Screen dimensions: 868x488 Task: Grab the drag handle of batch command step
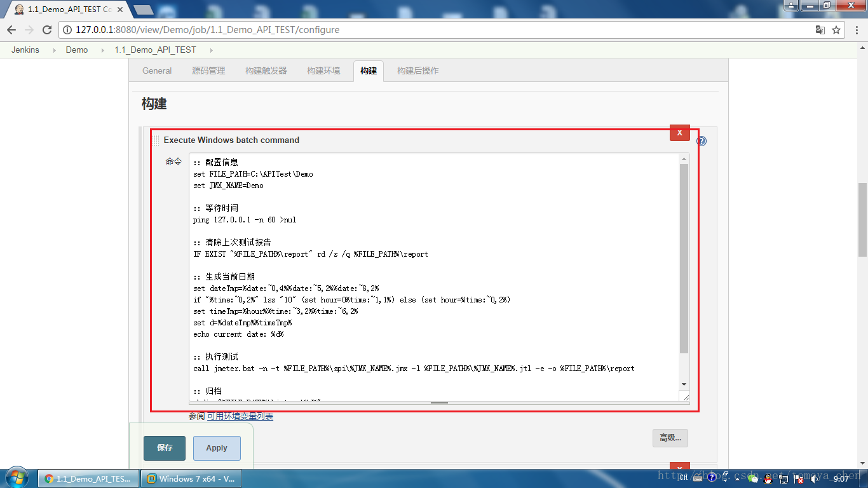tap(156, 140)
